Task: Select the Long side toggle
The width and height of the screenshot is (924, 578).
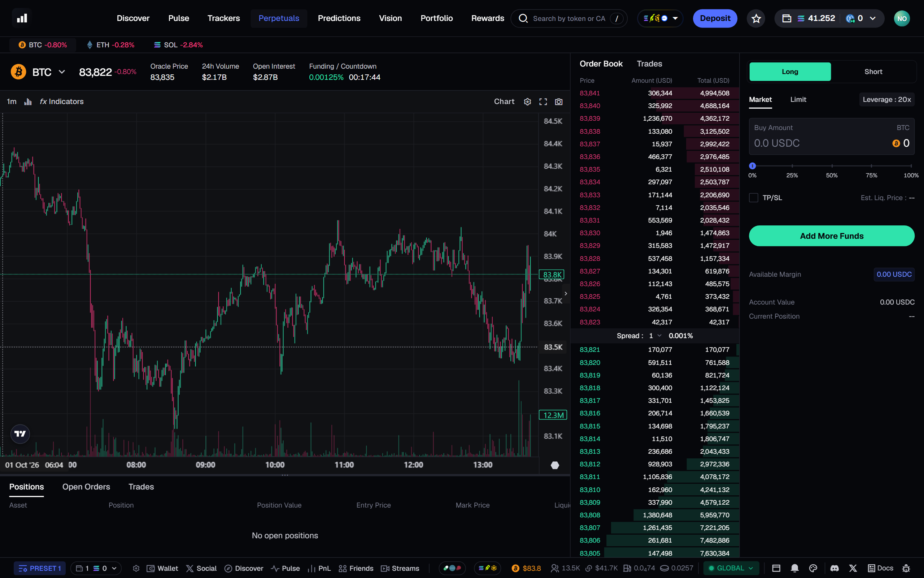Action: (790, 72)
